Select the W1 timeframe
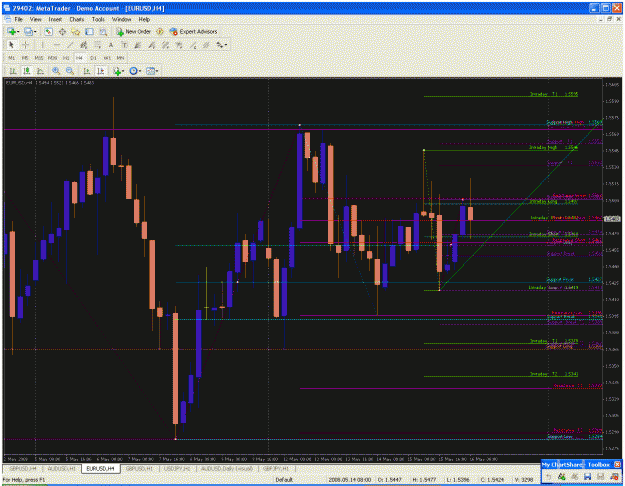This screenshot has height=486, width=625. point(107,58)
